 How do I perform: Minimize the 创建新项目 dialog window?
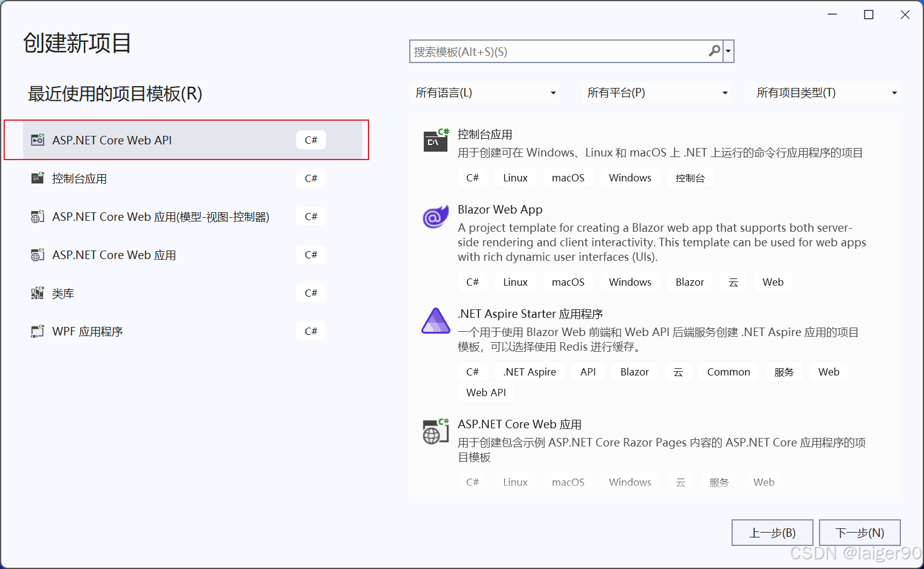click(x=832, y=15)
